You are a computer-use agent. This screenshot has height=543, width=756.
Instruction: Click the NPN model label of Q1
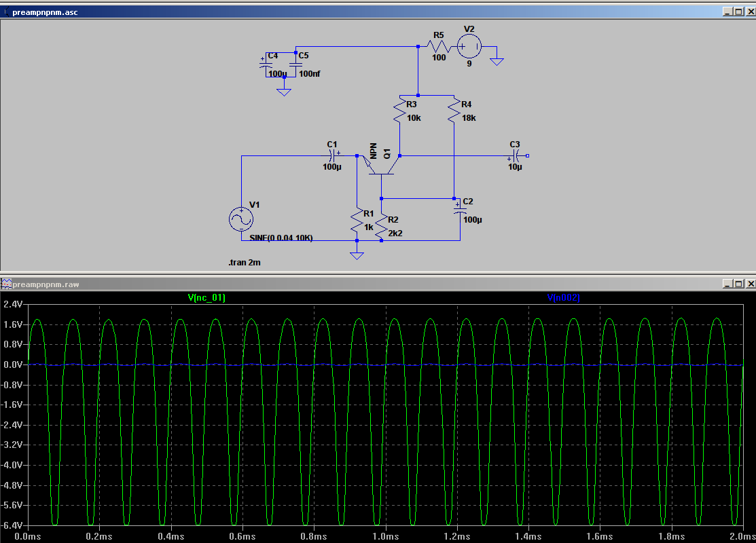pyautogui.click(x=373, y=151)
